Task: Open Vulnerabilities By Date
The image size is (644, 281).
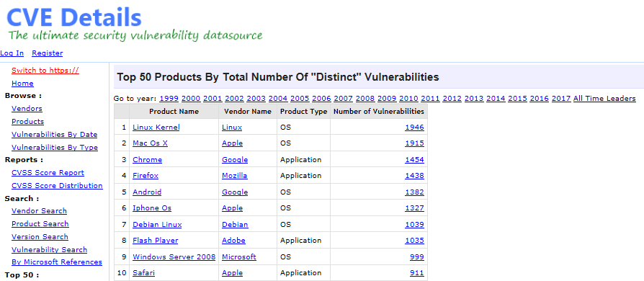Action: [54, 134]
